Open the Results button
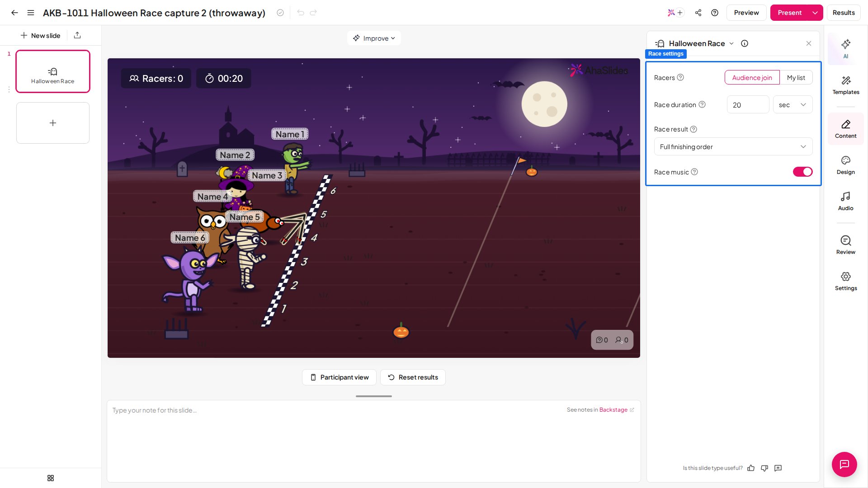The width and height of the screenshot is (868, 488). 844,13
